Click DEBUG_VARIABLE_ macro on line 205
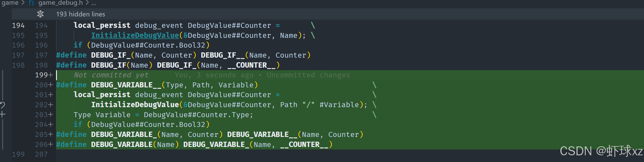 pyautogui.click(x=124, y=134)
